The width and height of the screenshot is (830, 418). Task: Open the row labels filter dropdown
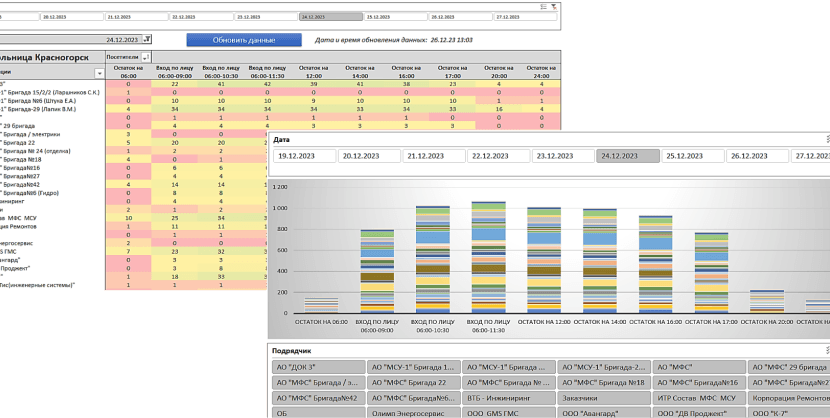[99, 73]
